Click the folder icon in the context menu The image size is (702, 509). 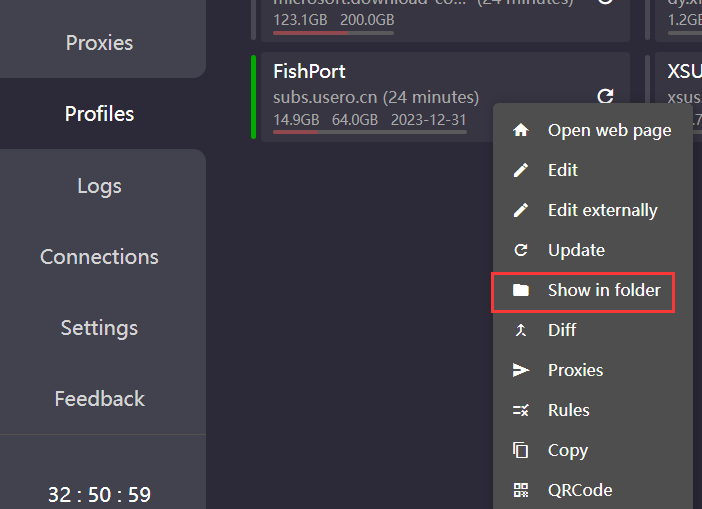tap(520, 290)
